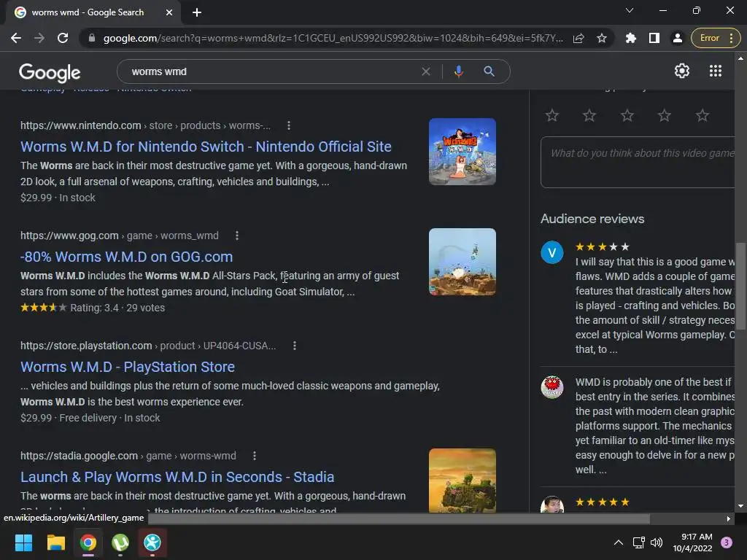Screen dimensions: 747x560
Task: Open more options for nintendo.com result
Action: 289,125
